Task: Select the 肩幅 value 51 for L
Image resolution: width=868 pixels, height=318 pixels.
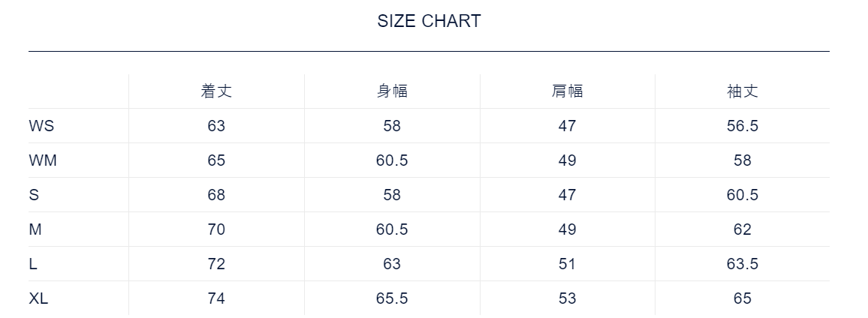Action: coord(567,264)
